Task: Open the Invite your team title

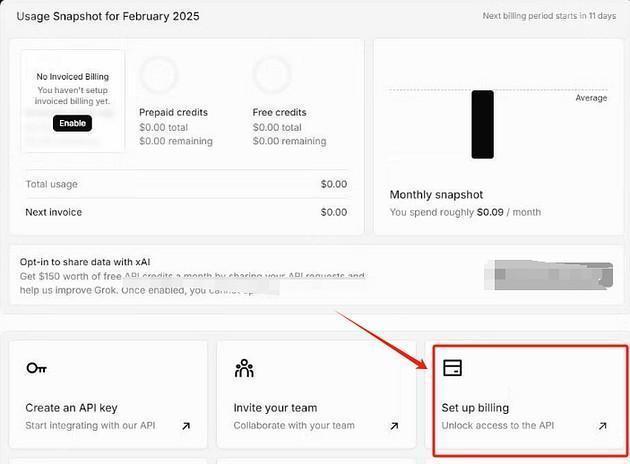Action: [x=275, y=408]
